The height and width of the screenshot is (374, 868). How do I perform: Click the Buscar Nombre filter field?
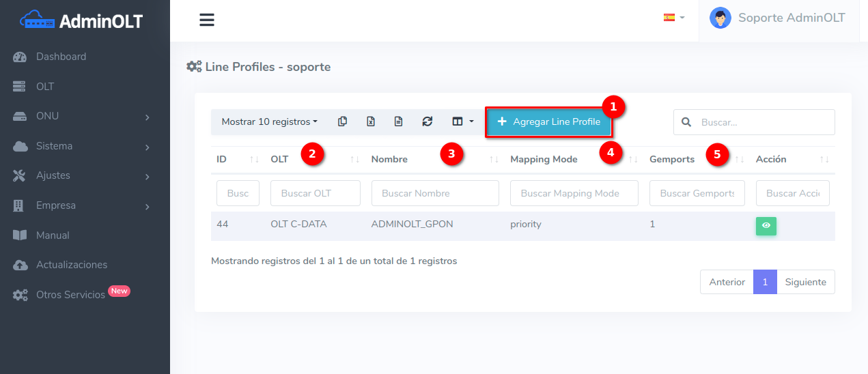435,193
